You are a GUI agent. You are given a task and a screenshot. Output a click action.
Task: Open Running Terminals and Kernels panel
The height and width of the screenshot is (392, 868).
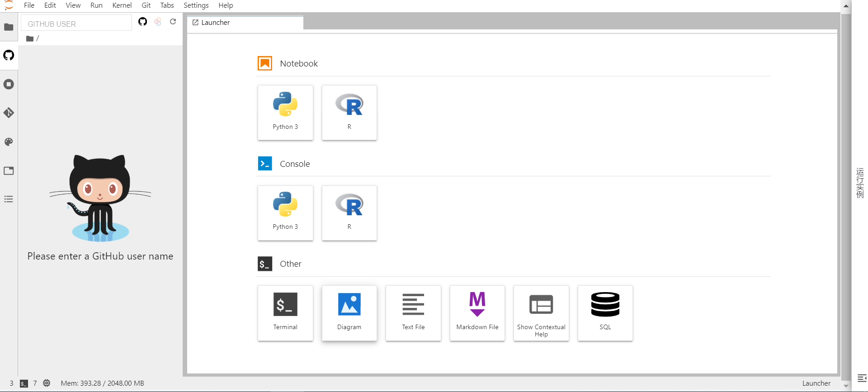[x=9, y=85]
